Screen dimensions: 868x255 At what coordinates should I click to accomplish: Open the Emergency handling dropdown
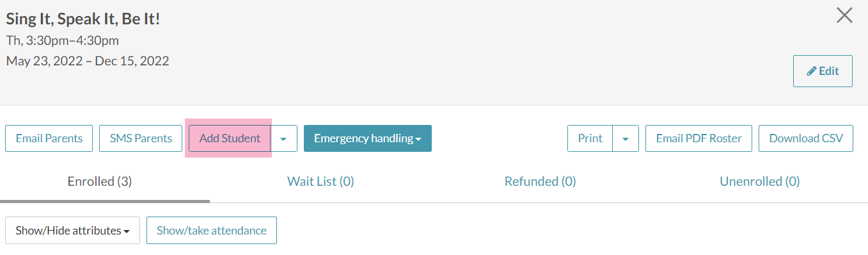368,138
